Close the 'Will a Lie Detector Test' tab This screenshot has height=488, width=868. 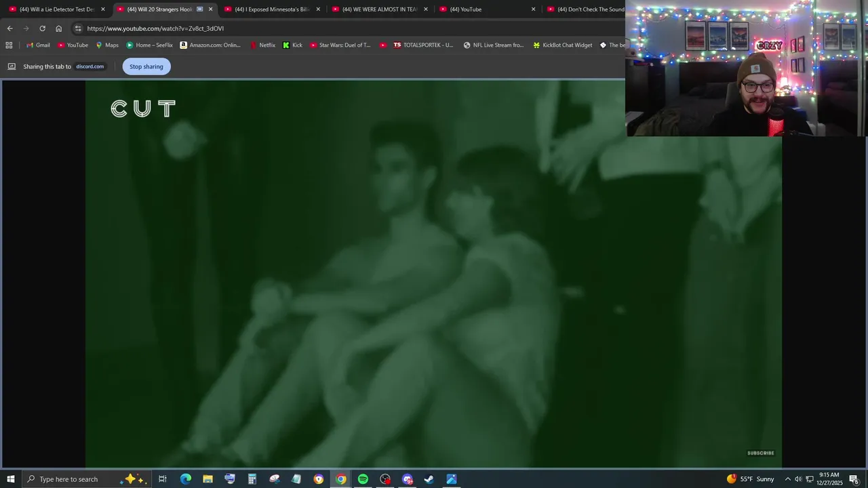point(103,9)
